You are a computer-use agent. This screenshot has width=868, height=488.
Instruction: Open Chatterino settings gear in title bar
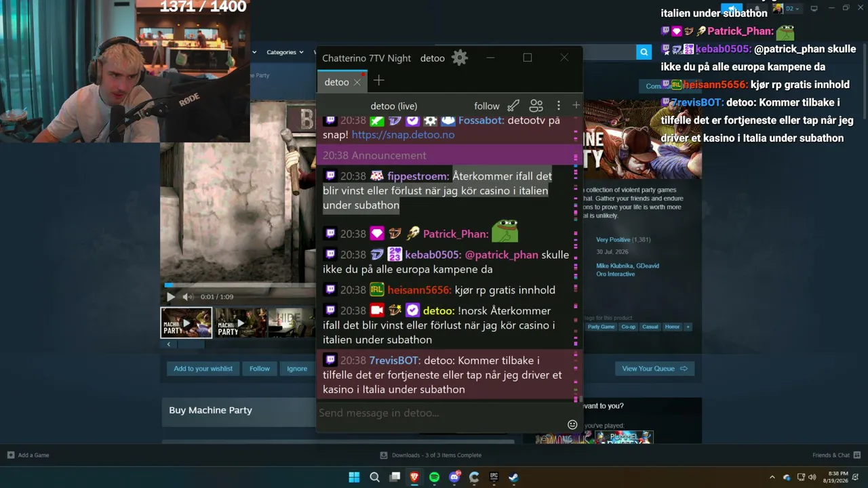(x=460, y=58)
